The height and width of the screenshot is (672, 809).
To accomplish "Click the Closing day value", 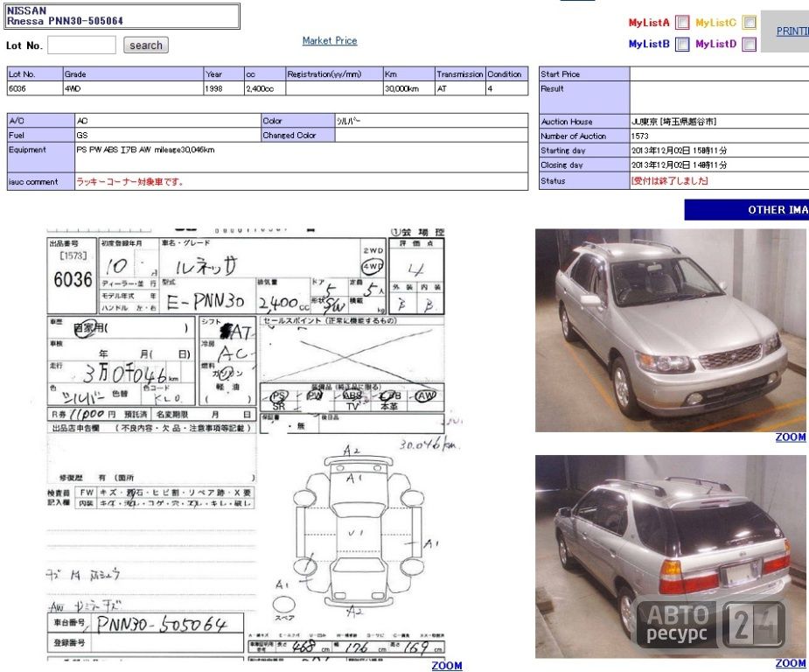I will click(x=679, y=165).
